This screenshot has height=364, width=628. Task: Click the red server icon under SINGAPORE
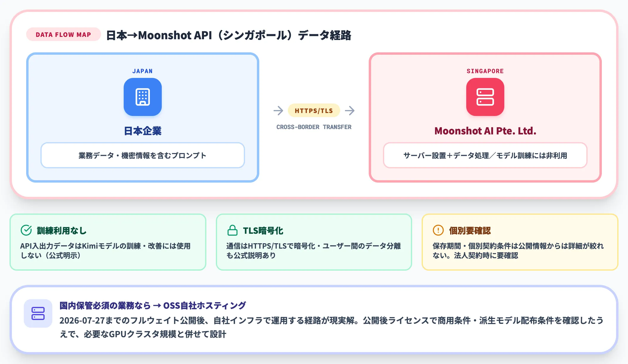[485, 97]
